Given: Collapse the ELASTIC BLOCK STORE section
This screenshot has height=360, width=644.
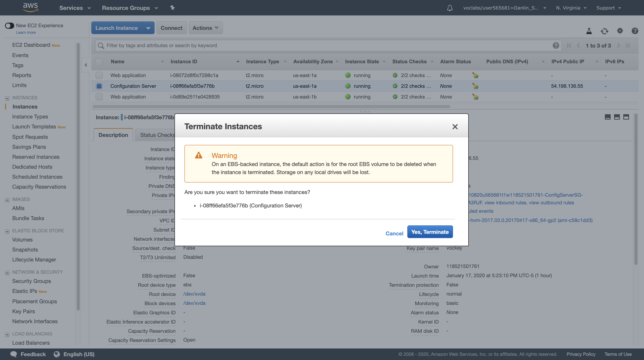Looking at the screenshot, I should pos(7,231).
